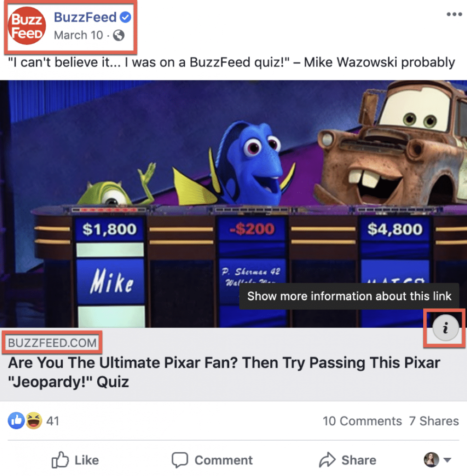Click the public globe privacy icon
This screenshot has width=467, height=476.
(119, 35)
